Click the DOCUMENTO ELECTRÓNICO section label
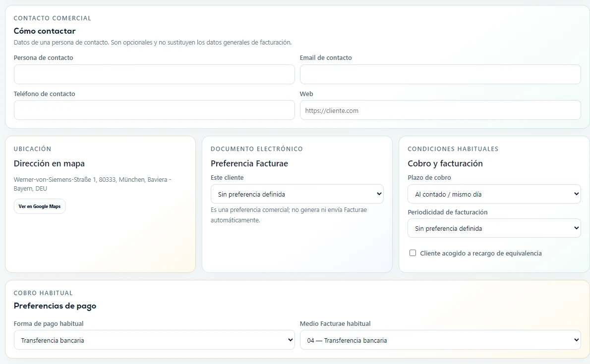 tap(257, 149)
